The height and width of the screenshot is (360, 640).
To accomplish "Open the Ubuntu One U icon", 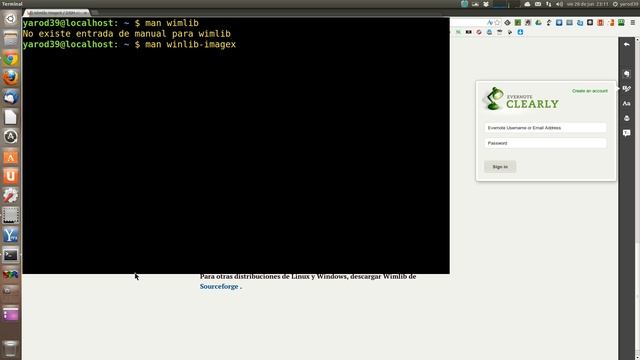I will 11,176.
